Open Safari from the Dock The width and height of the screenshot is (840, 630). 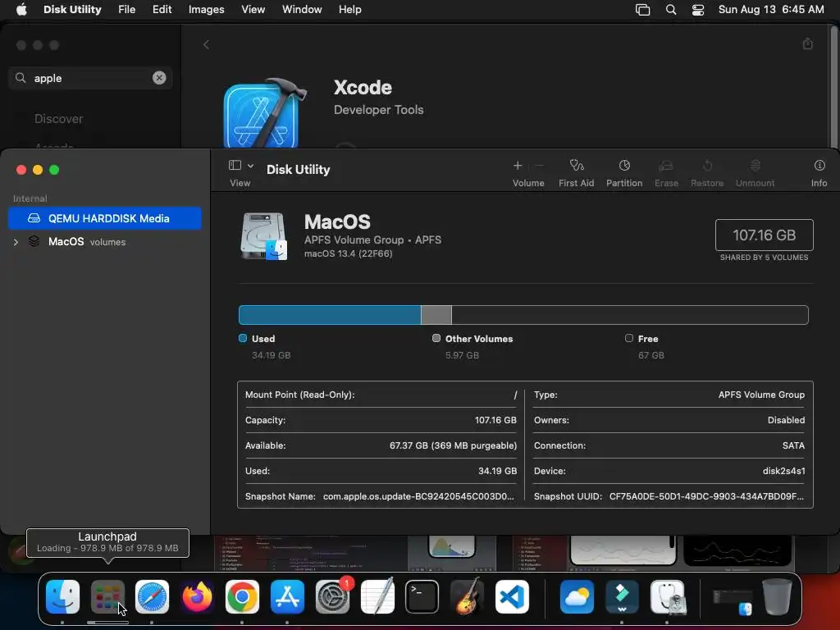coord(152,597)
